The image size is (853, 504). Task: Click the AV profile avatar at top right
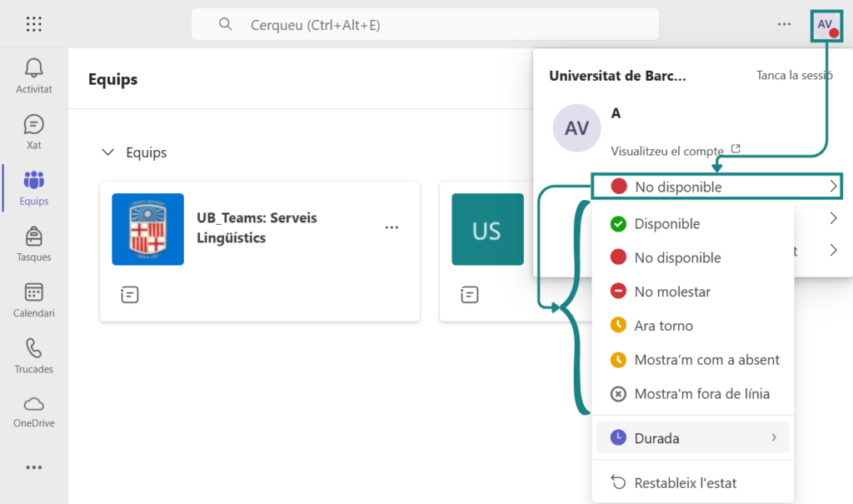826,25
